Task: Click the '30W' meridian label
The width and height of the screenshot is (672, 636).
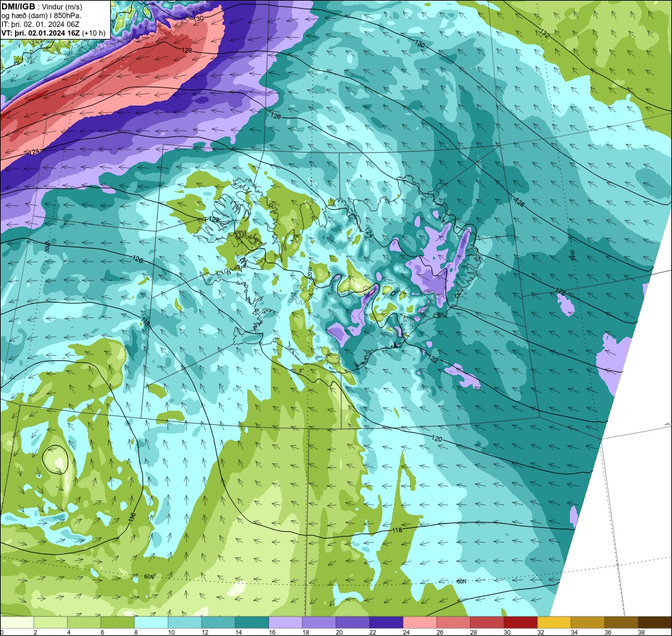Action: 47,247
